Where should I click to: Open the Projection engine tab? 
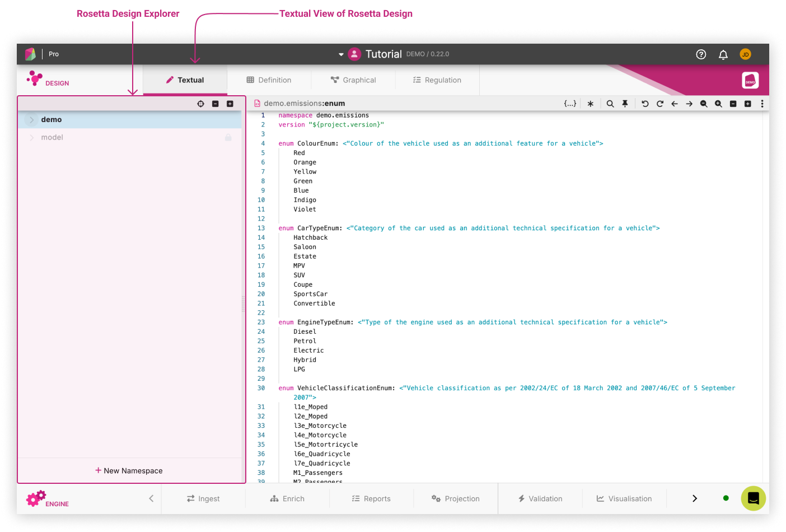point(455,498)
